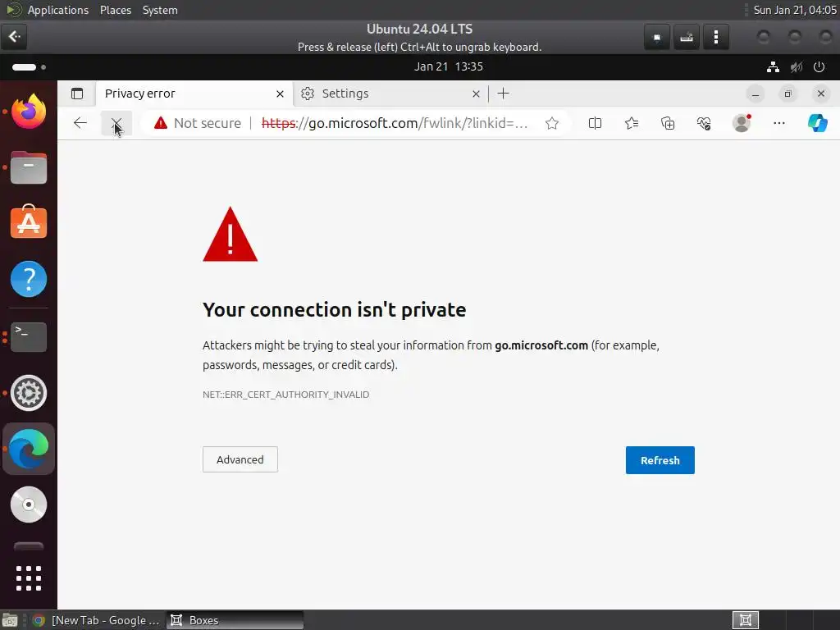Click the disc drive icon in dock

[x=29, y=504]
